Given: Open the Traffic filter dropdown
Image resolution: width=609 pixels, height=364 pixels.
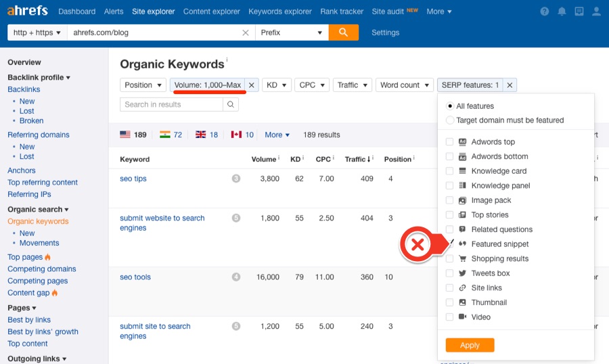Looking at the screenshot, I should [x=353, y=85].
